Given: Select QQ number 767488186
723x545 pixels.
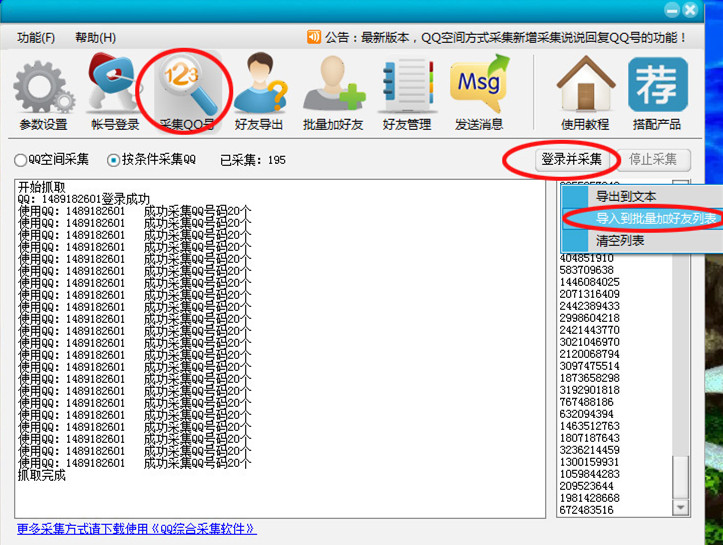Looking at the screenshot, I should pyautogui.click(x=587, y=402).
